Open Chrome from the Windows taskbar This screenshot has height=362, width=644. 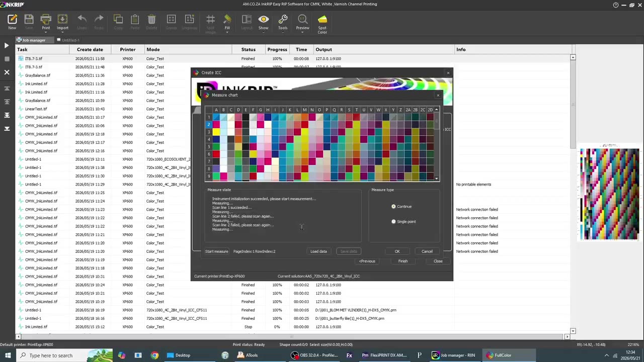154,355
